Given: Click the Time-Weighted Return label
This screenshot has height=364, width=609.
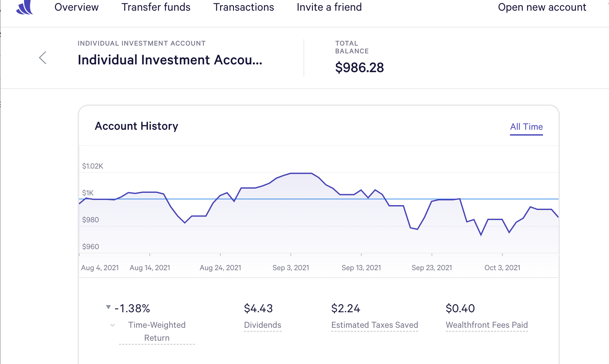Looking at the screenshot, I should [x=157, y=331].
